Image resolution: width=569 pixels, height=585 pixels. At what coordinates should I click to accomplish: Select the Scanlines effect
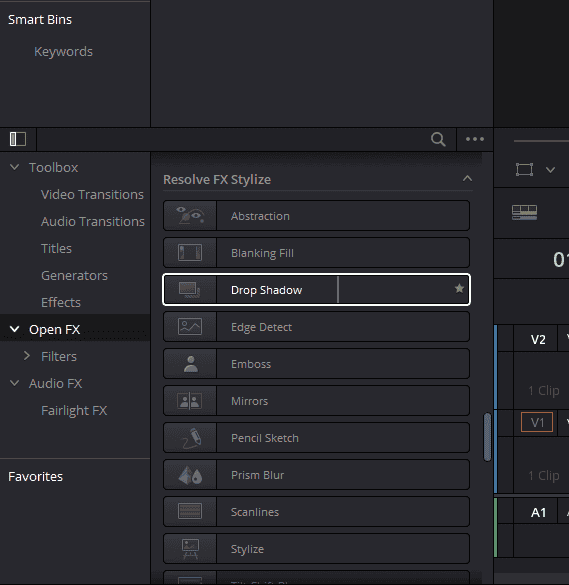[316, 511]
